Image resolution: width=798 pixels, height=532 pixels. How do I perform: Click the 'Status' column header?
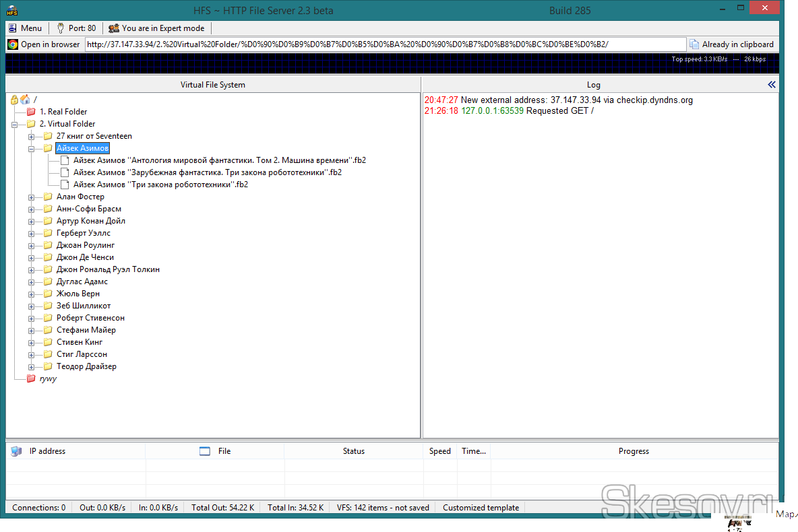click(x=353, y=451)
